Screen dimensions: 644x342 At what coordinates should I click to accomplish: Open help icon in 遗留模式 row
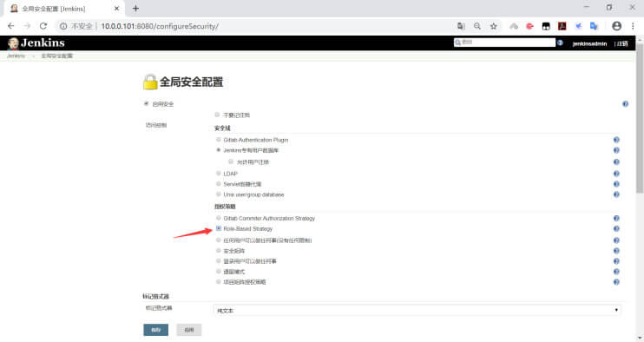click(616, 272)
